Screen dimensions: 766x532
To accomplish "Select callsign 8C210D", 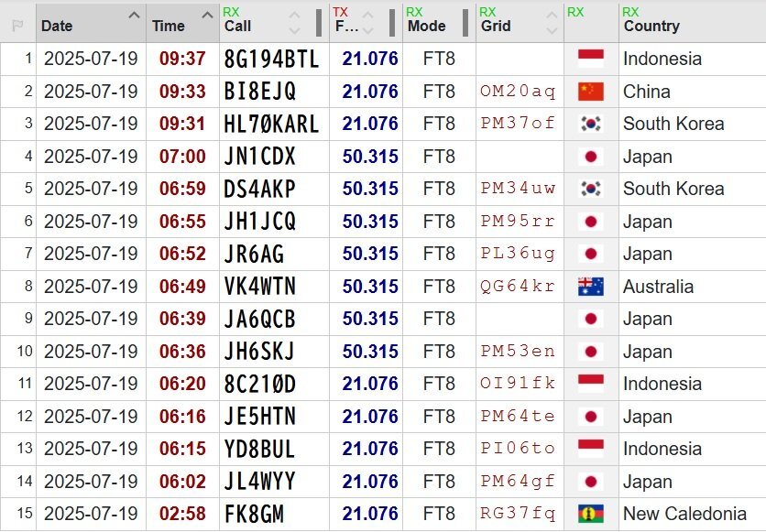I will tap(260, 384).
